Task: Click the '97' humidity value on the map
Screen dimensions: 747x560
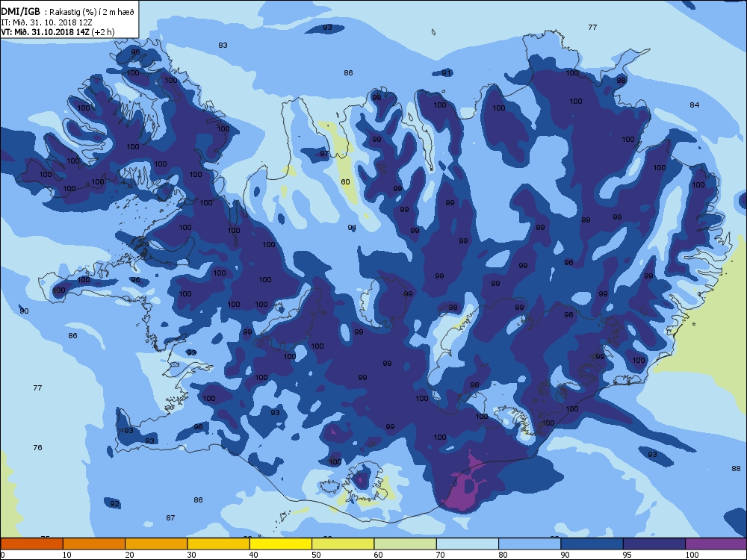Action: [324, 153]
